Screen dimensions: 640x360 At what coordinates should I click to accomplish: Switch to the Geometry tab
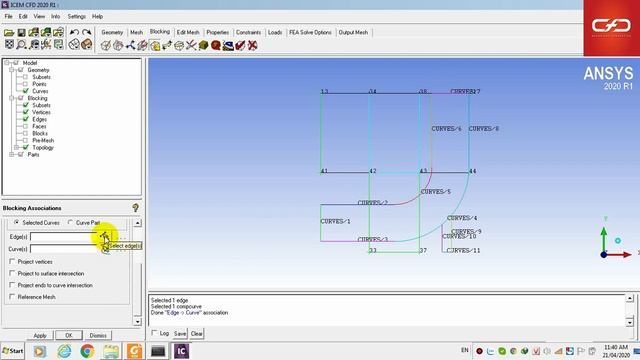pos(112,32)
